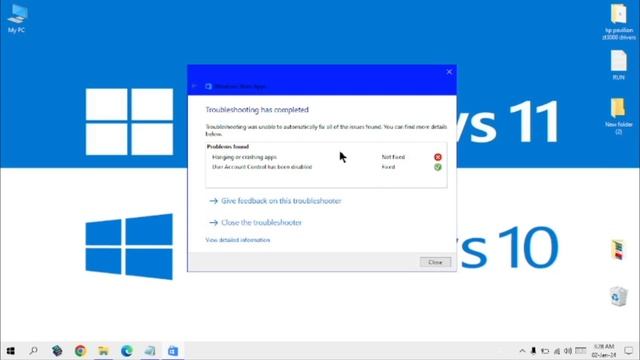
Task: Open View detailed information link
Action: 238,240
